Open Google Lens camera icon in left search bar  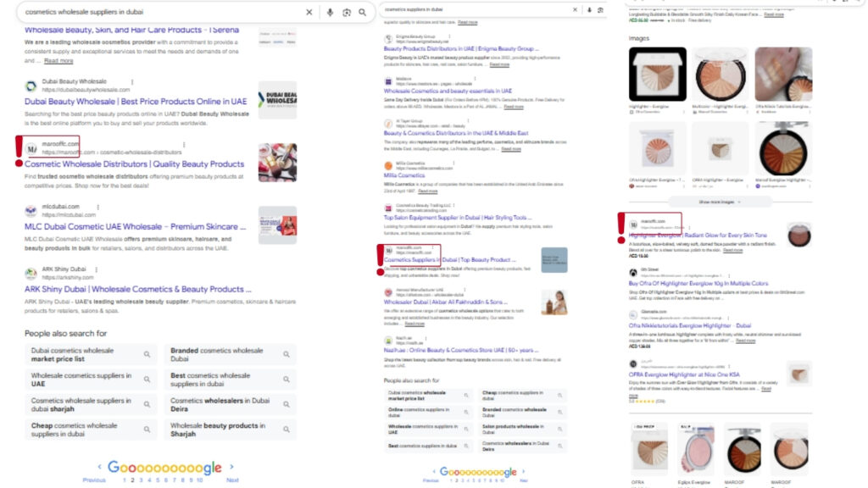click(x=347, y=13)
